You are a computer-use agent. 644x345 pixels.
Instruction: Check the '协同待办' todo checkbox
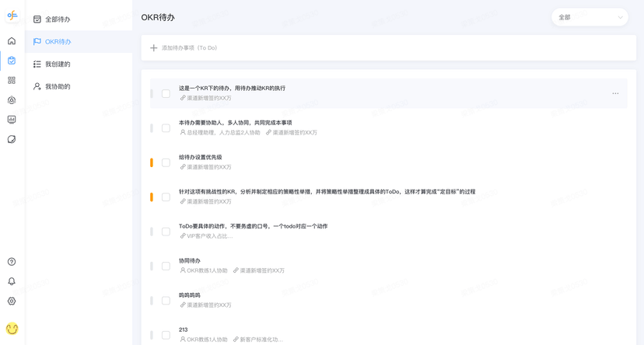tap(166, 266)
